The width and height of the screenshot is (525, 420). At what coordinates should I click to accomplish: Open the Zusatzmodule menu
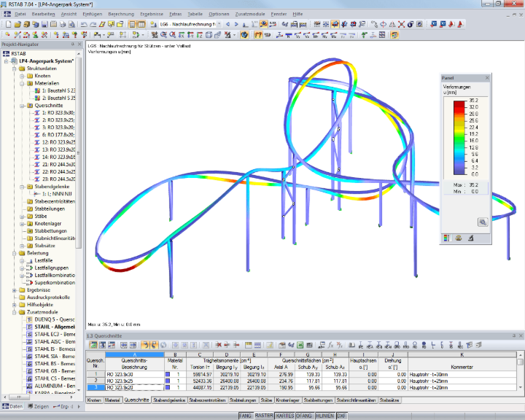click(250, 14)
